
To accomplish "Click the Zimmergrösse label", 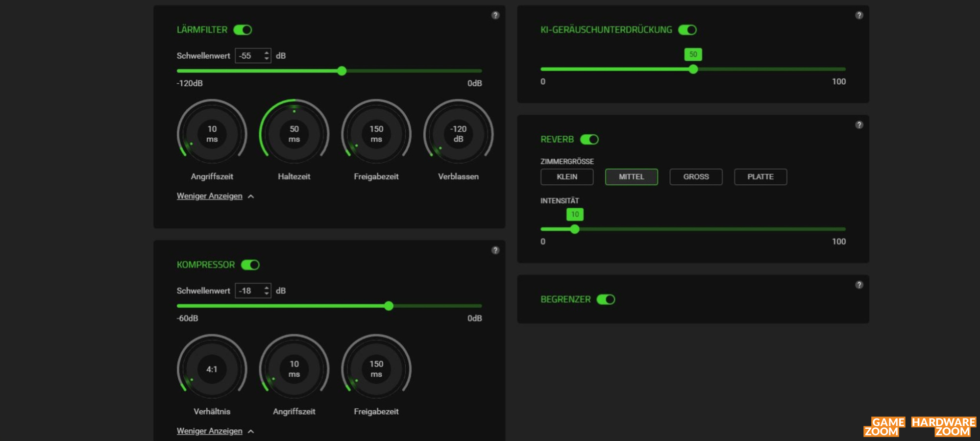I will [567, 162].
